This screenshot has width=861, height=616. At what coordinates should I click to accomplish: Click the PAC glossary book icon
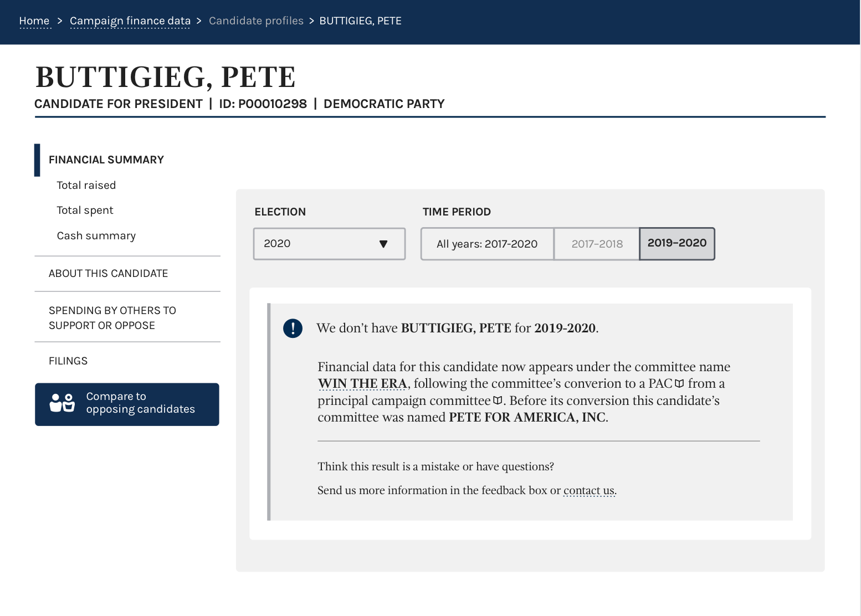(679, 383)
